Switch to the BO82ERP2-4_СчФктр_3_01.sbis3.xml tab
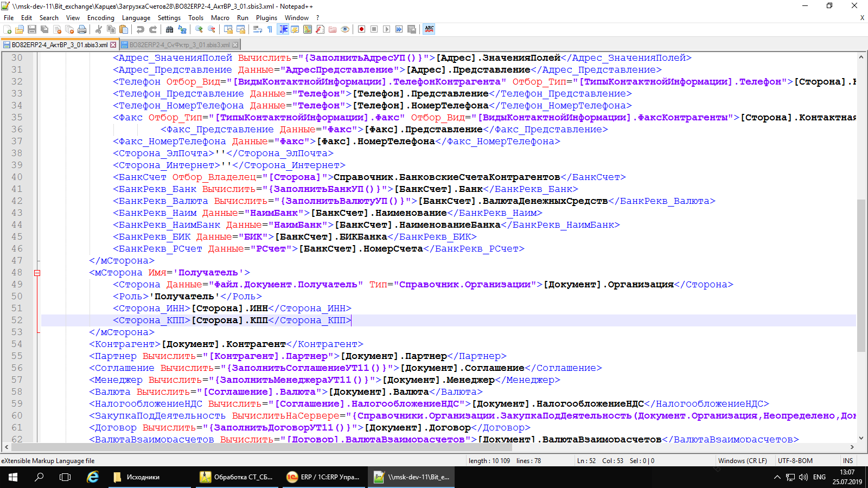868x488 pixels. coord(180,44)
